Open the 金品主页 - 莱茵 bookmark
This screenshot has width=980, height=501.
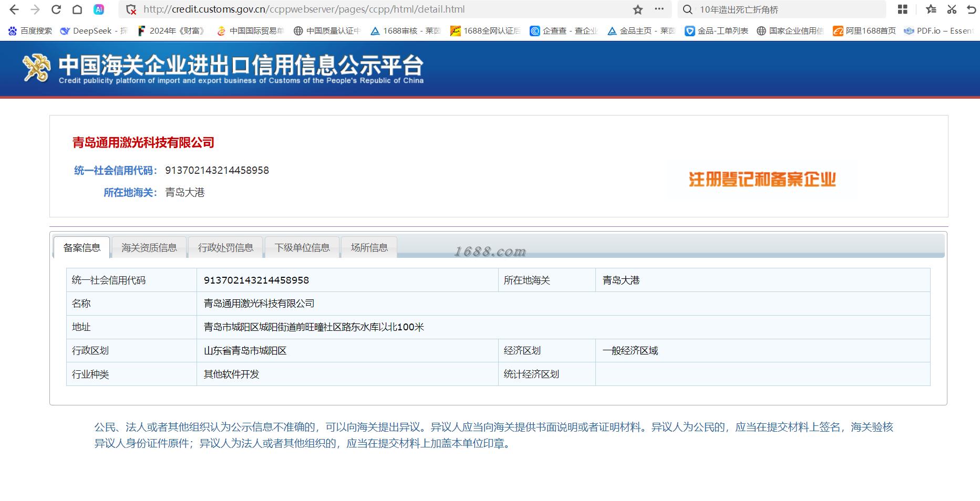[x=641, y=31]
